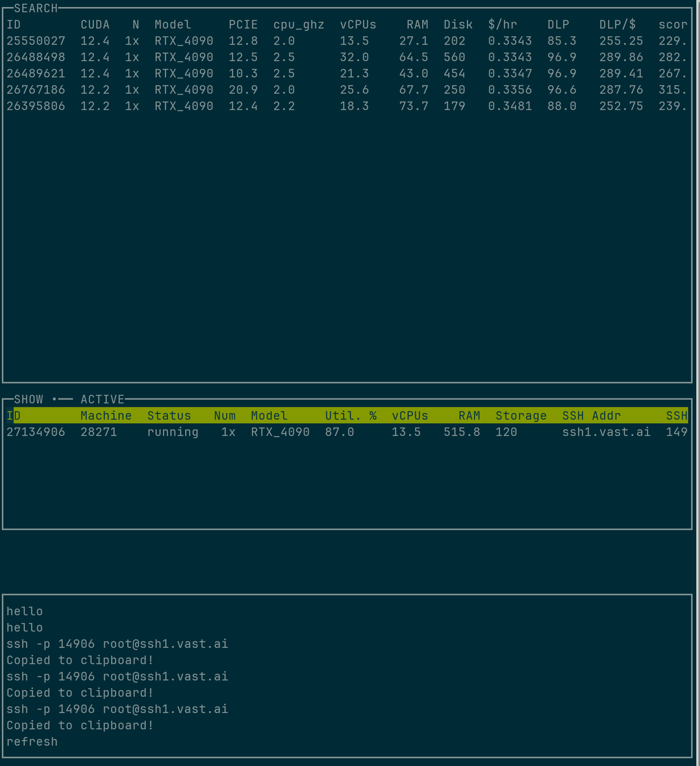
Task: Select search result ID 26489621
Action: 36,73
